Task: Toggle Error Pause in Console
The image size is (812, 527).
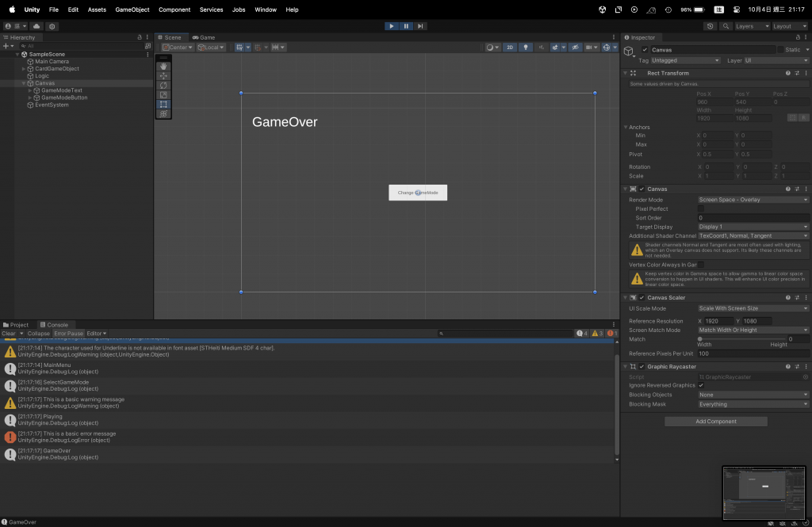Action: [x=68, y=334]
